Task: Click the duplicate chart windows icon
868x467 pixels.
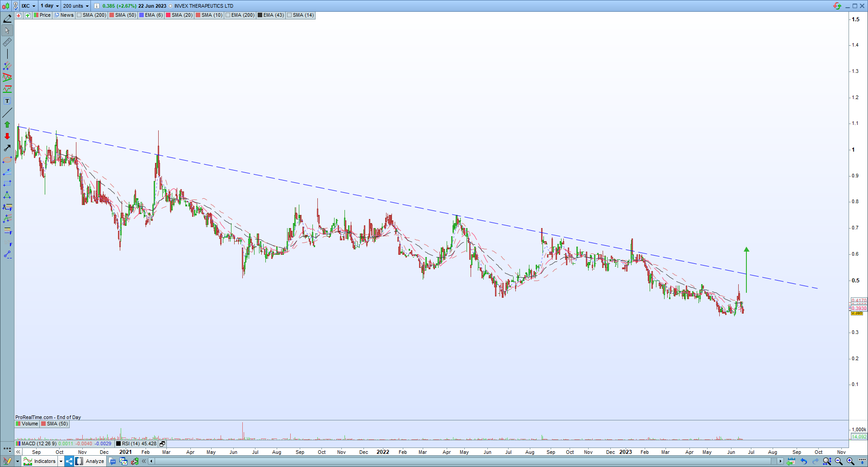Action: coord(123,461)
